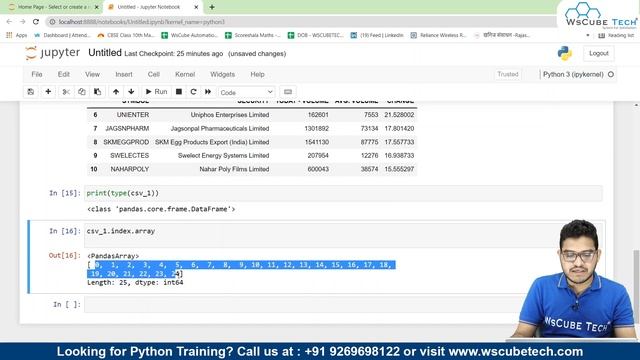Click value 21.528002 in the table
The image size is (640, 360).
(x=399, y=115)
